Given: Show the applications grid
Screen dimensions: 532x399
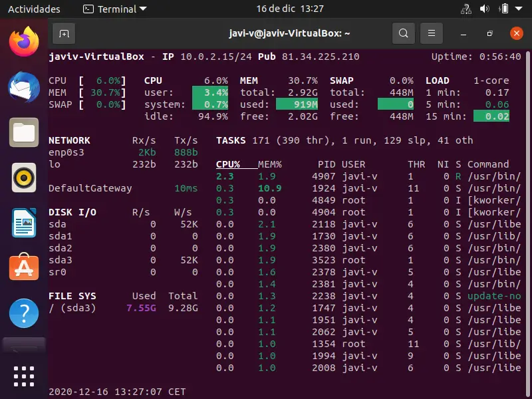Looking at the screenshot, I should 24,376.
